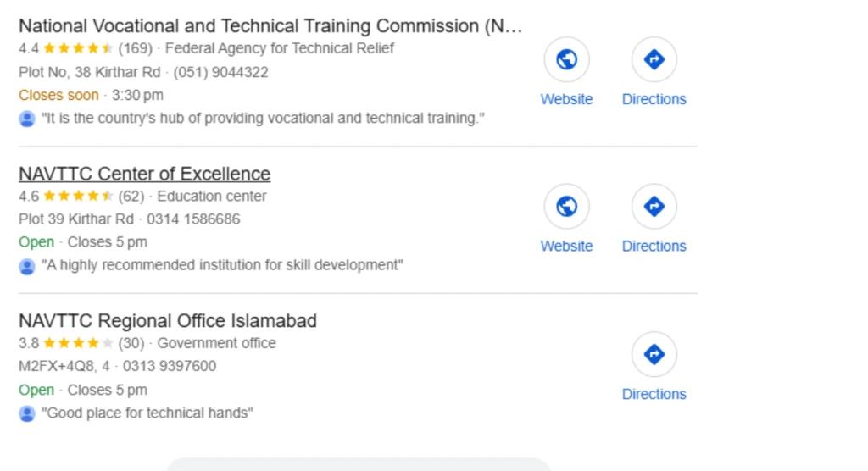The image size is (868, 471).
Task: Click "Website" label under first listing
Action: coord(566,99)
